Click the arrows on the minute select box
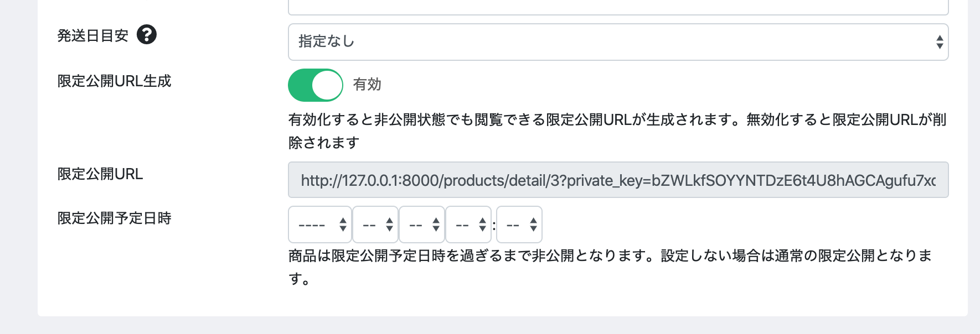980x334 pixels. point(533,225)
